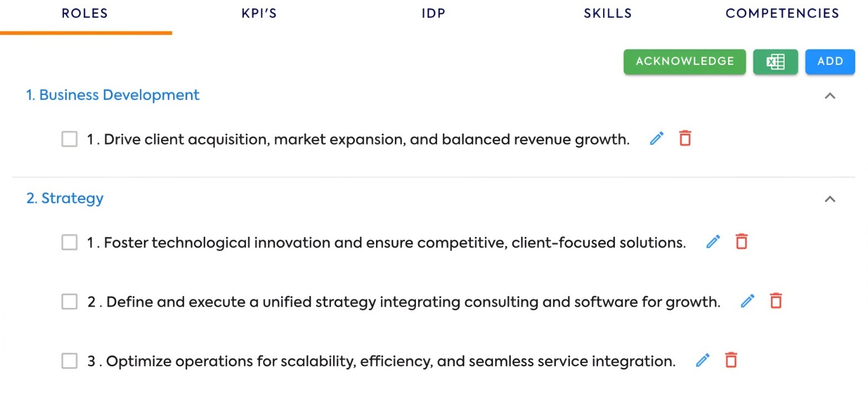Viewport: 868px width, 404px height.
Task: Open the COMPETENCIES tab
Action: tap(782, 14)
